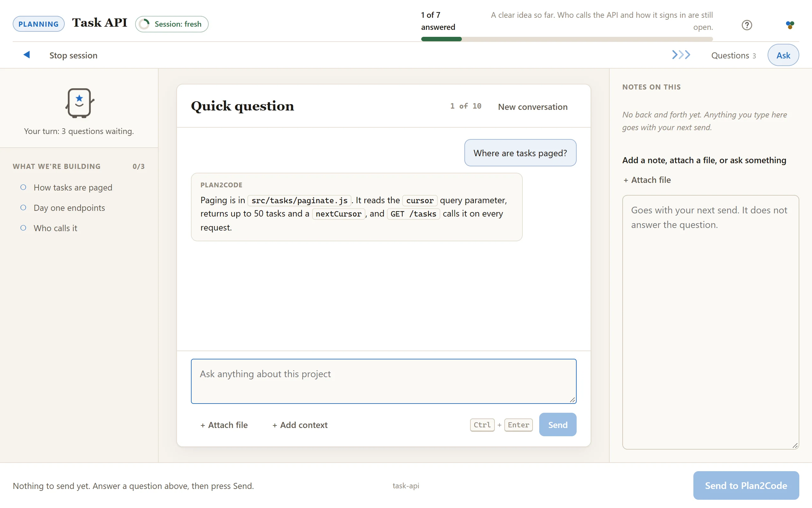Image resolution: width=812 pixels, height=508 pixels.
Task: Click the Ctrl key hint
Action: coord(482,425)
